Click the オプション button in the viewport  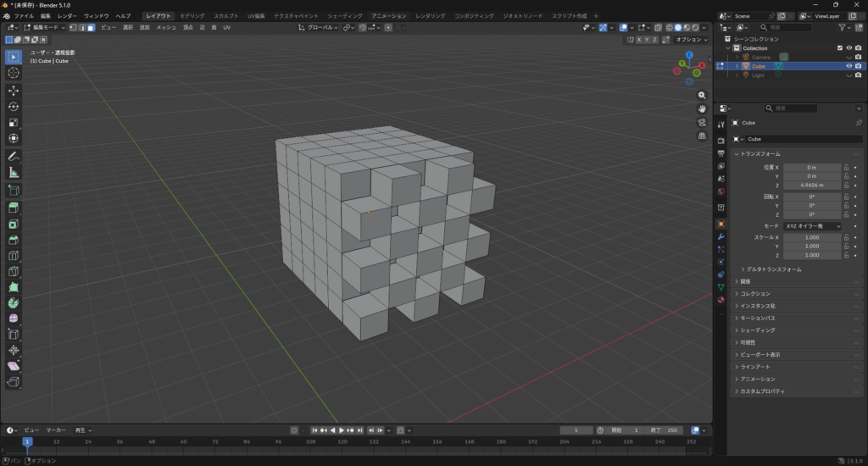(x=691, y=40)
